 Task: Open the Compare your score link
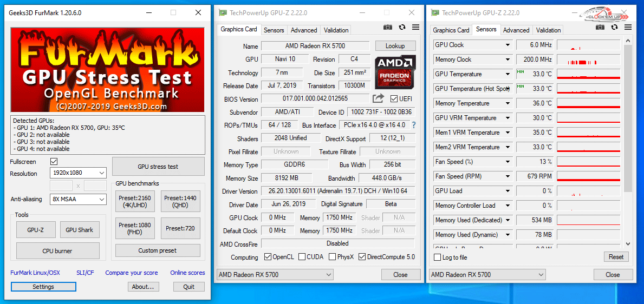click(x=132, y=273)
